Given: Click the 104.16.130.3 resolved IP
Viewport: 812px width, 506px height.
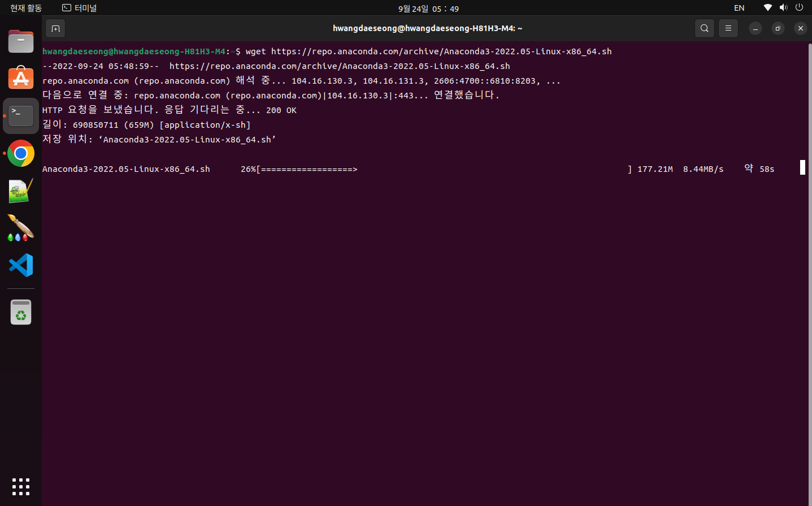Looking at the screenshot, I should (322, 81).
